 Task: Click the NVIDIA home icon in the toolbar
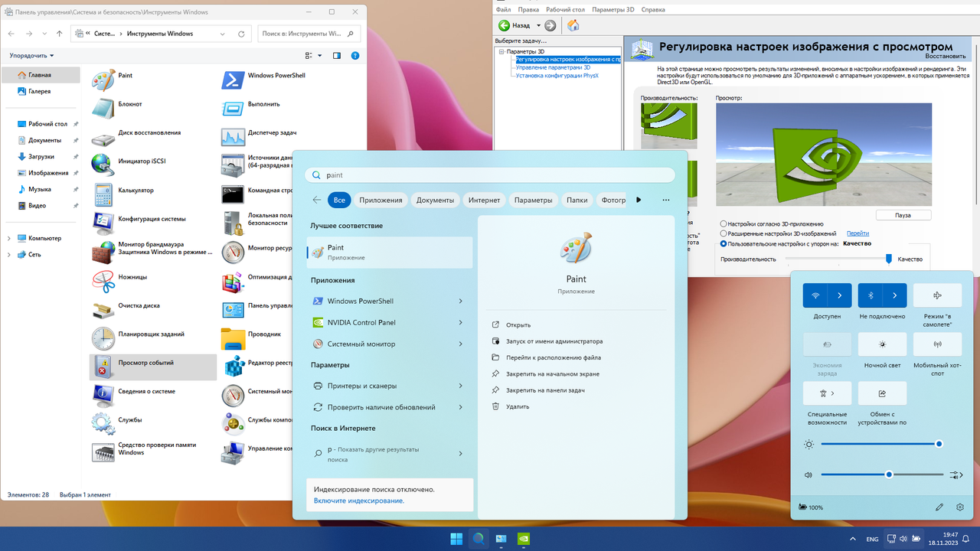(x=573, y=25)
